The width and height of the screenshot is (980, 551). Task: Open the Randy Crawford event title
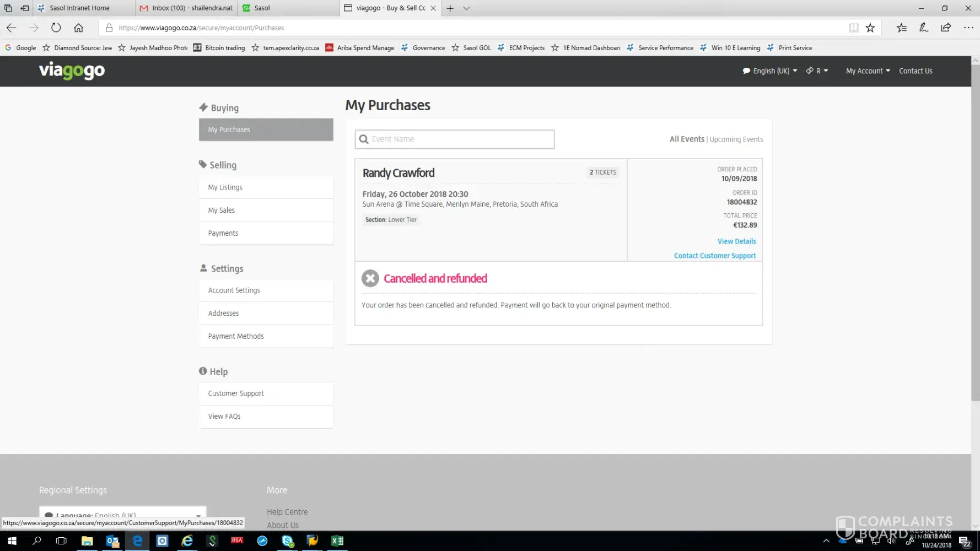coord(399,173)
